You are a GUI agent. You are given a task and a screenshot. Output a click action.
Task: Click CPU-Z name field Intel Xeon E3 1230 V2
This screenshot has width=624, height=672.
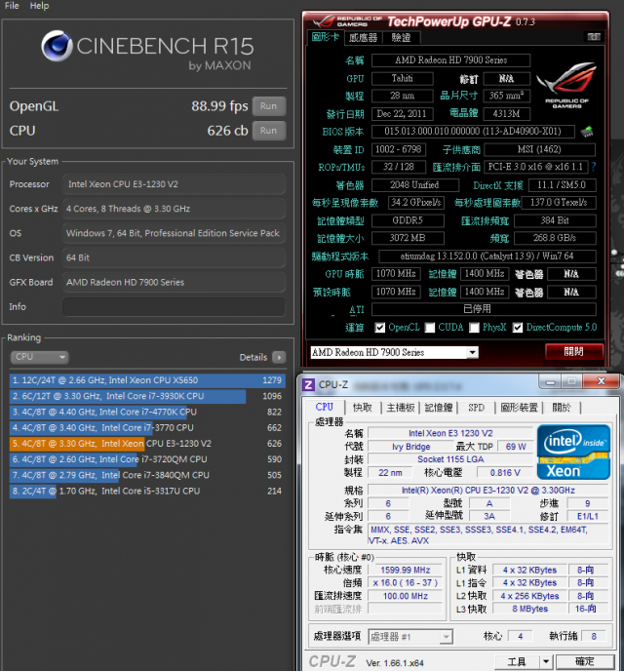(450, 433)
